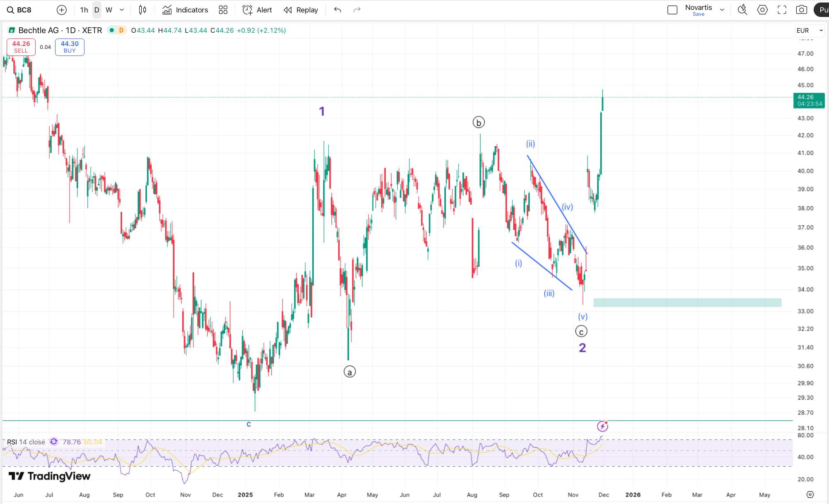Open the chart type candlestick selector
This screenshot has width=829, height=504.
tap(143, 10)
